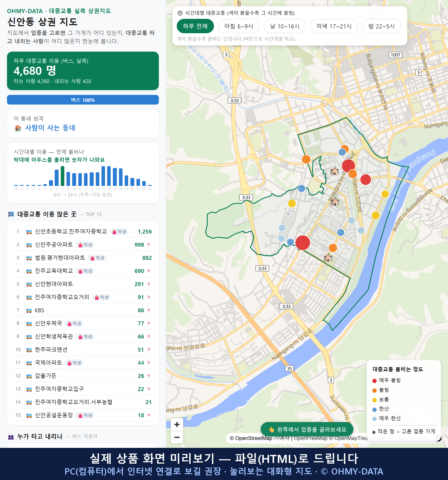Click the 학생 tag on 신안우체국 row
The width and height of the screenshot is (448, 480).
pos(74,324)
